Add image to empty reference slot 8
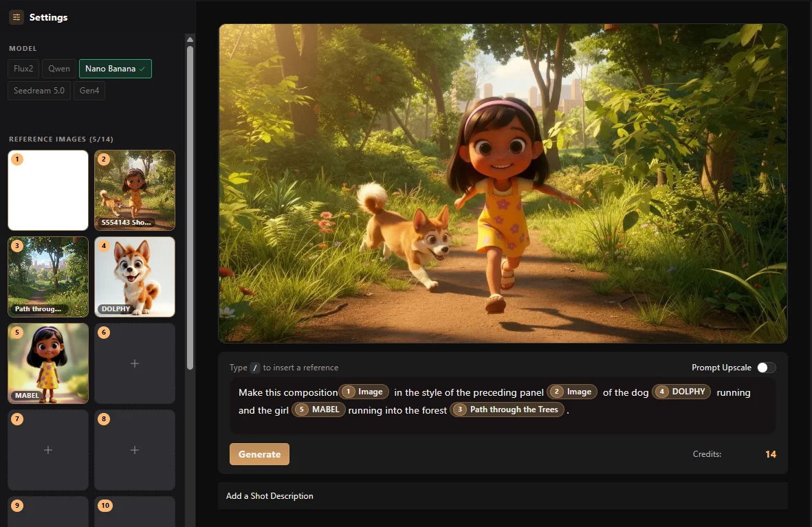812x527 pixels. click(x=135, y=450)
